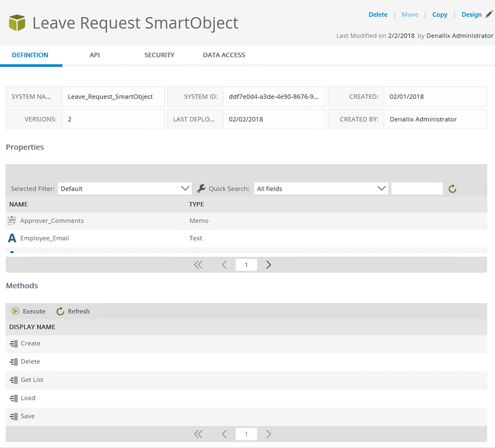The height and width of the screenshot is (448, 495).
Task: Select the Create method icon
Action: (14, 343)
